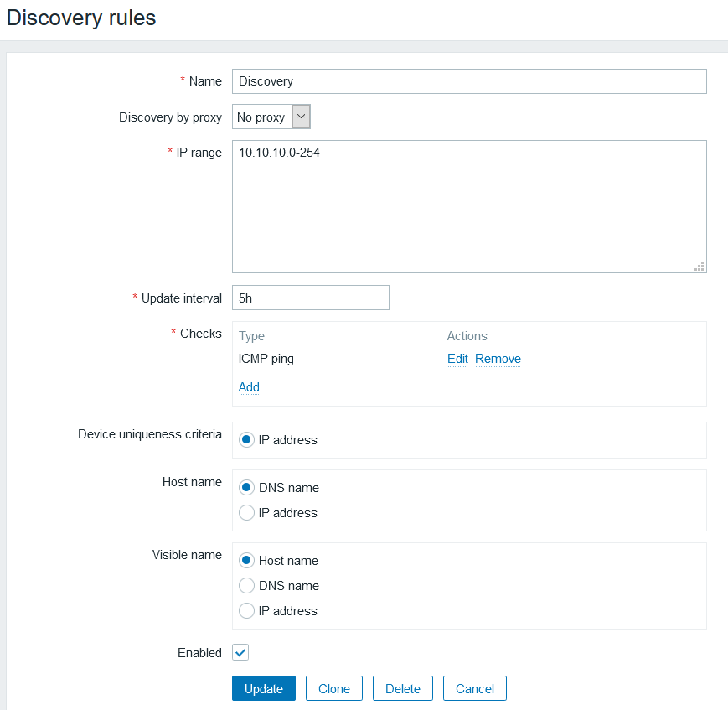Toggle the Enabled checkbox
The width and height of the screenshot is (728, 710).
tap(240, 652)
